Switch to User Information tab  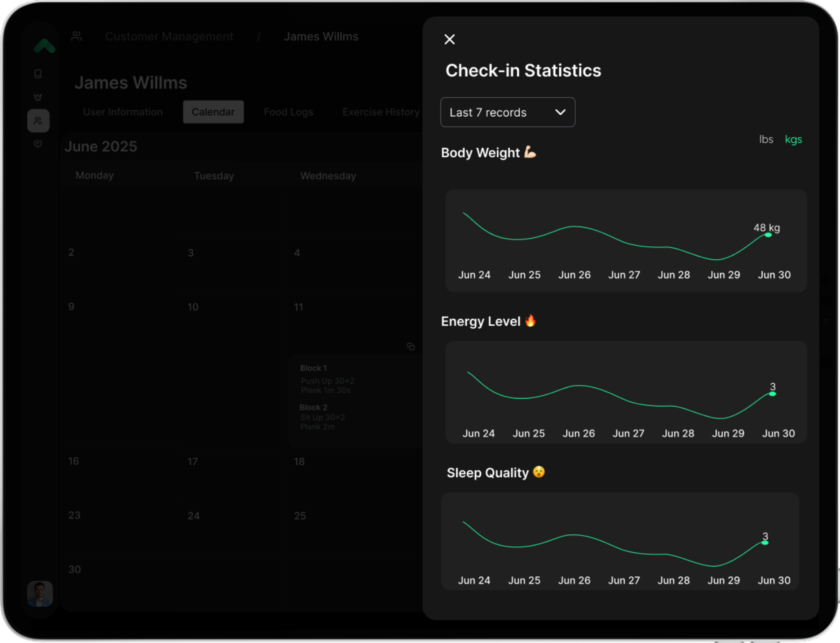[123, 112]
